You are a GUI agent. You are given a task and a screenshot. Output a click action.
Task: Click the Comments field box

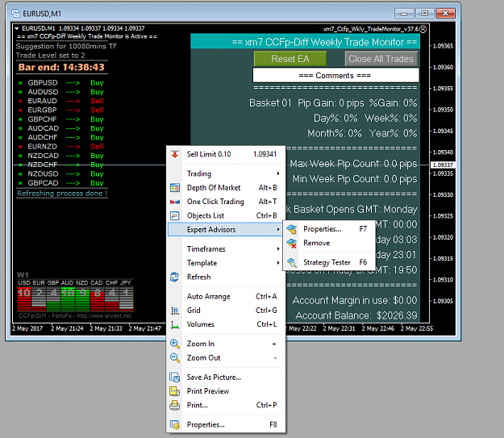(335, 75)
